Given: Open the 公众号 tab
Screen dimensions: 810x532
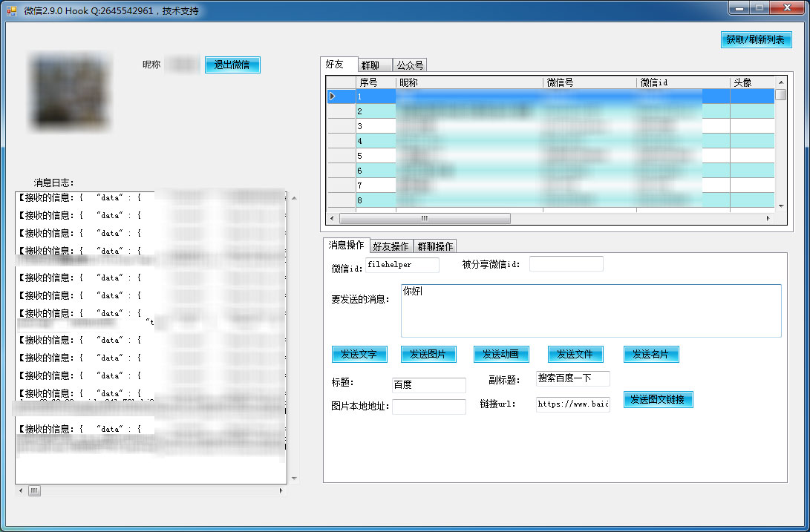Looking at the screenshot, I should tap(410, 65).
